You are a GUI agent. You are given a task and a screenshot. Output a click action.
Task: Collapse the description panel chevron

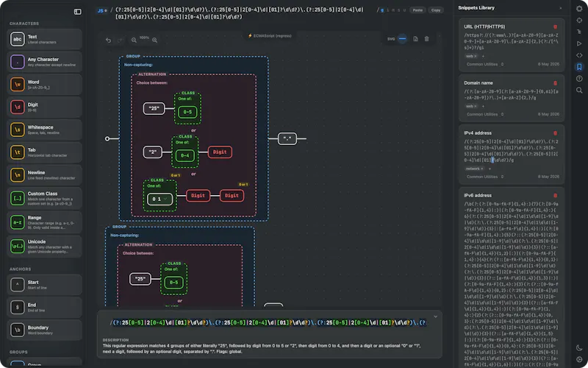tap(435, 317)
